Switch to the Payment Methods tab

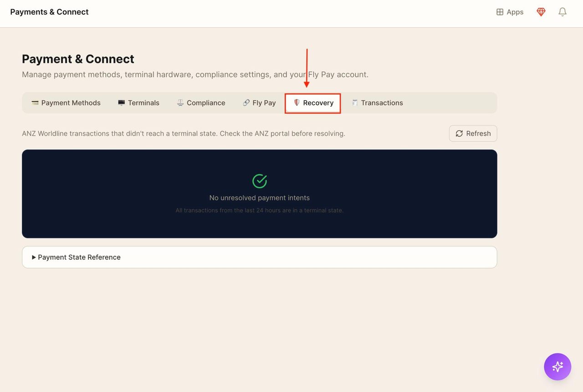point(66,103)
